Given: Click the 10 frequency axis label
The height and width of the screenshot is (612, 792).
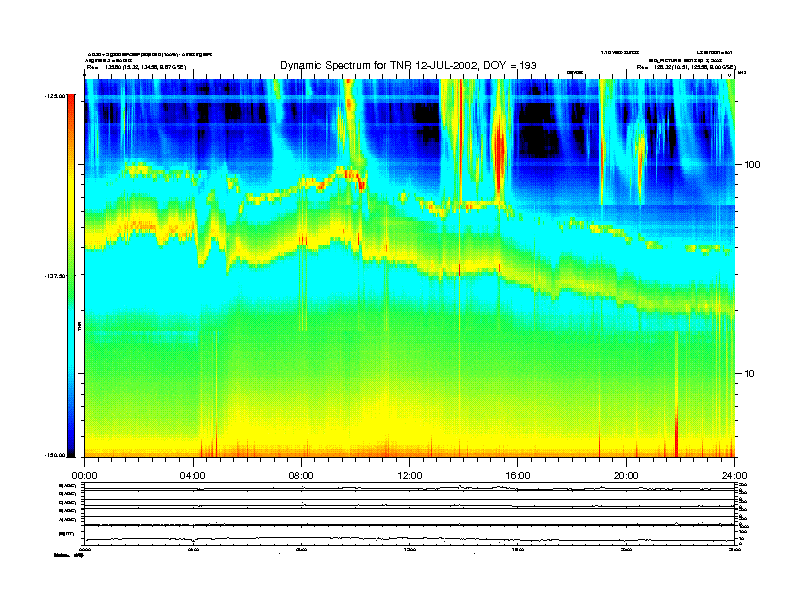Looking at the screenshot, I should coord(750,374).
